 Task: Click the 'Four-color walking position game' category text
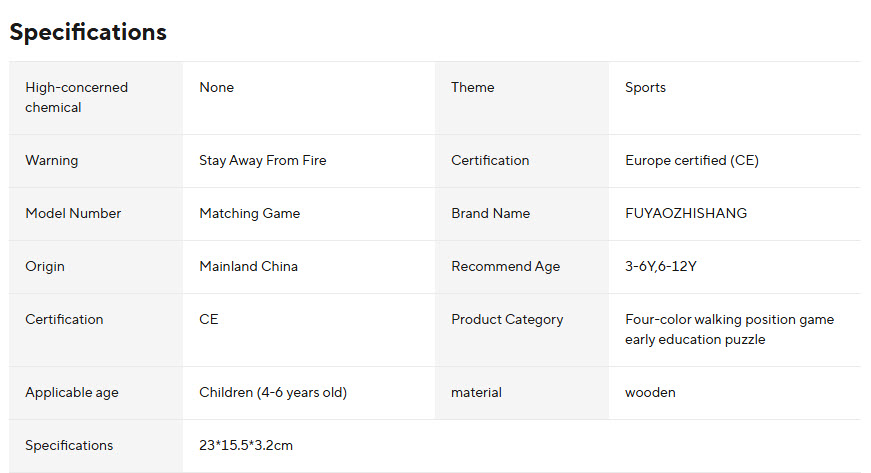(x=729, y=319)
